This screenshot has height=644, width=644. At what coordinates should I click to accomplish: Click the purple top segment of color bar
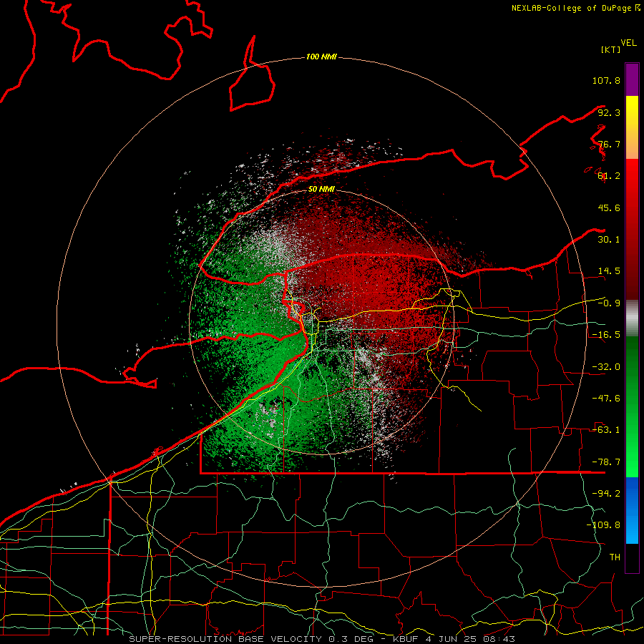[x=632, y=79]
